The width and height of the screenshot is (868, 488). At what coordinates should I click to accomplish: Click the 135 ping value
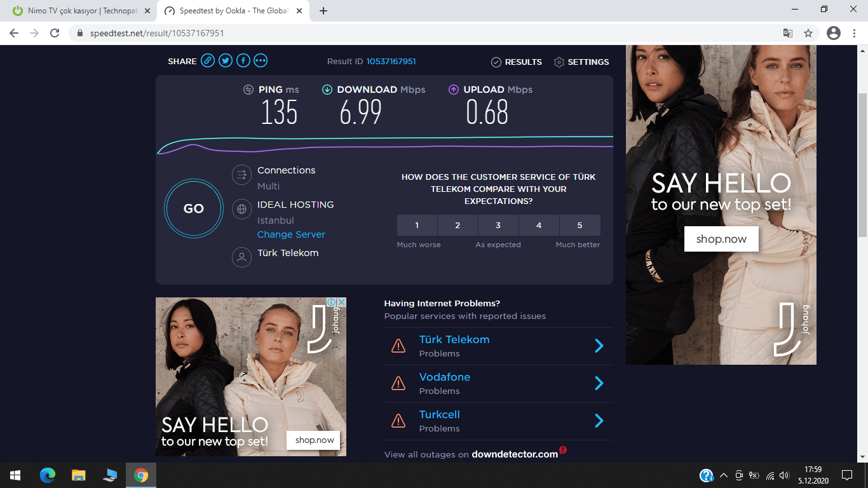(x=280, y=113)
